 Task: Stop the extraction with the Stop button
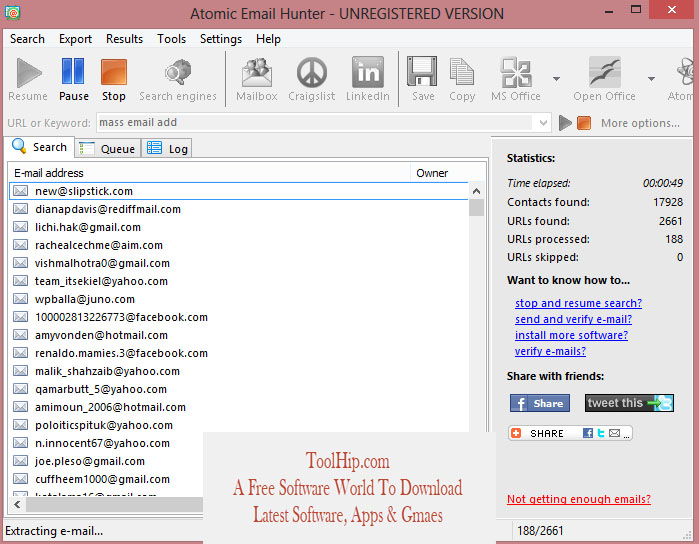click(114, 79)
